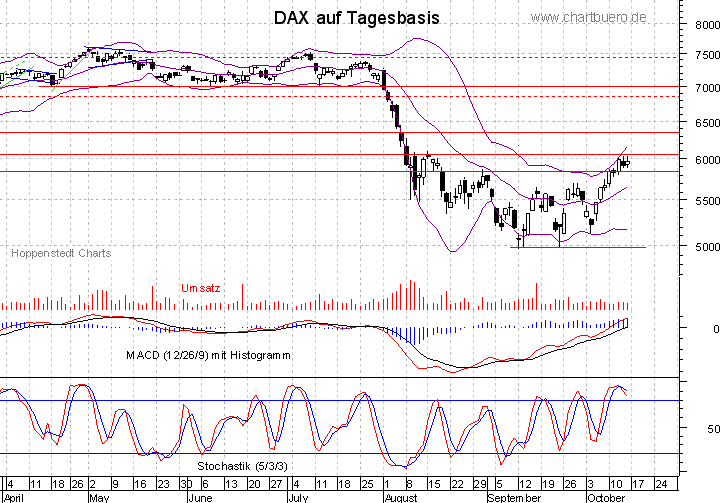Screen dimensions: 723x503
Task: Click the 6000 price axis label
Action: pos(708,160)
